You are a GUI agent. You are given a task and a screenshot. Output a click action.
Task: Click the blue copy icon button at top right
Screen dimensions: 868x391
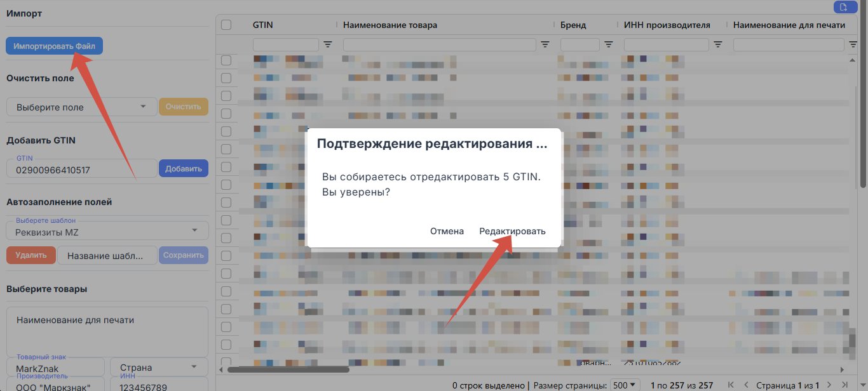pos(844,7)
